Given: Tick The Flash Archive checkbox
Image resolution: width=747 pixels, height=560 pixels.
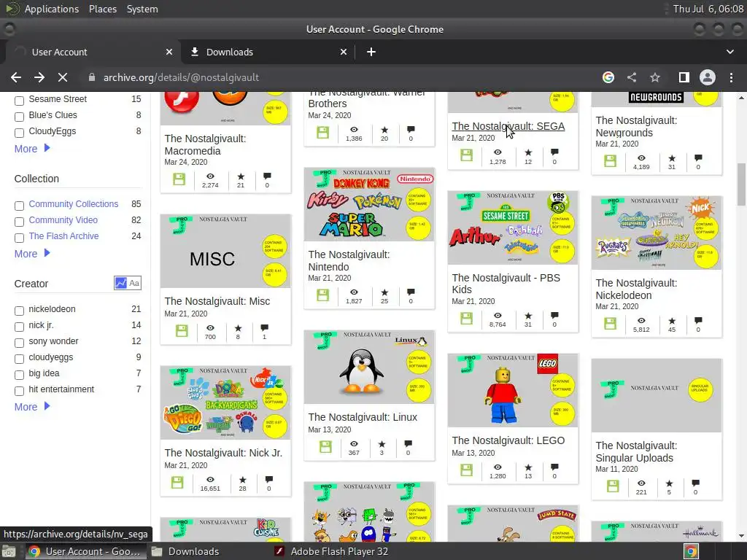Looking at the screenshot, I should tap(19, 238).
